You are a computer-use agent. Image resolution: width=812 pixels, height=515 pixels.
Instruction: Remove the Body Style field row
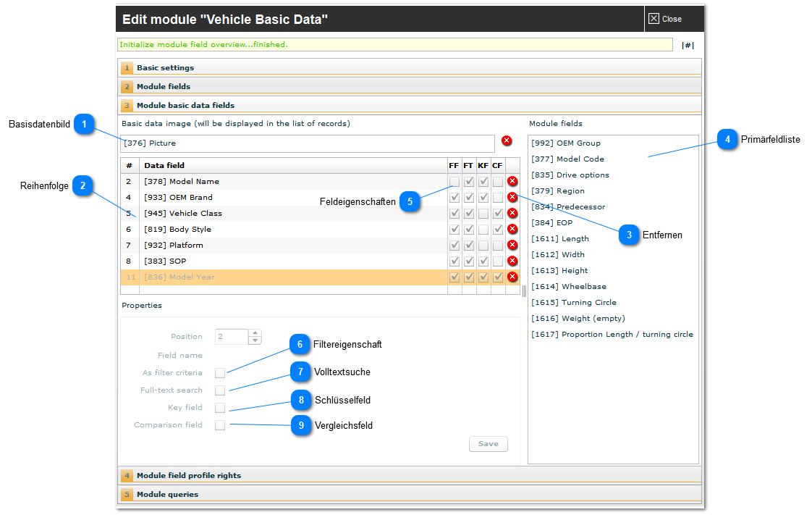coord(512,229)
